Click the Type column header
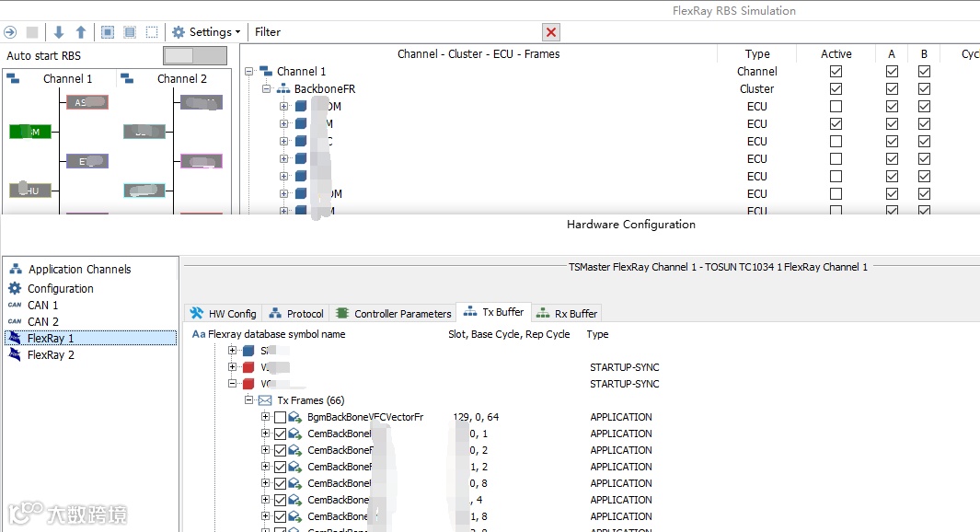980x532 pixels. point(757,53)
